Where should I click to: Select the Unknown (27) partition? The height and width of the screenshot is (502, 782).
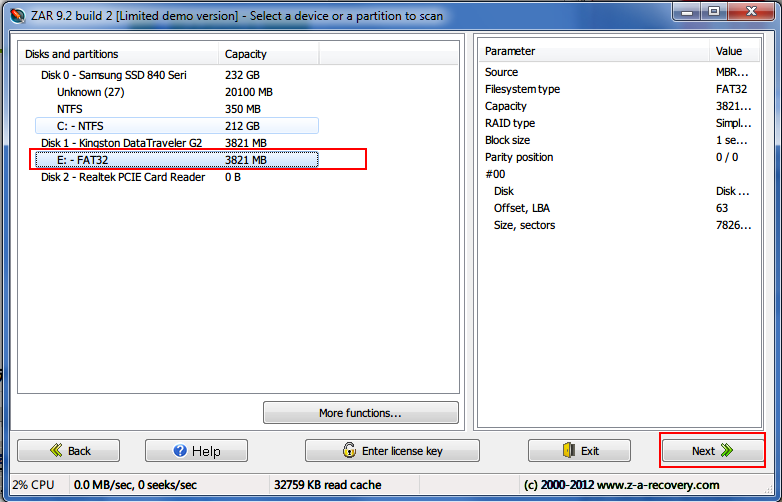(x=94, y=92)
